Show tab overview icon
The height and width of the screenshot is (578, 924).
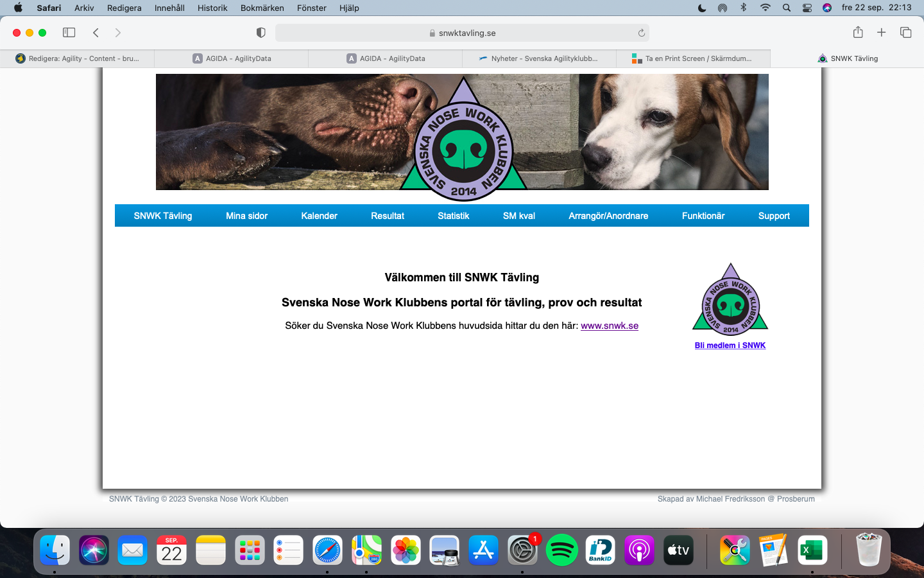(905, 33)
